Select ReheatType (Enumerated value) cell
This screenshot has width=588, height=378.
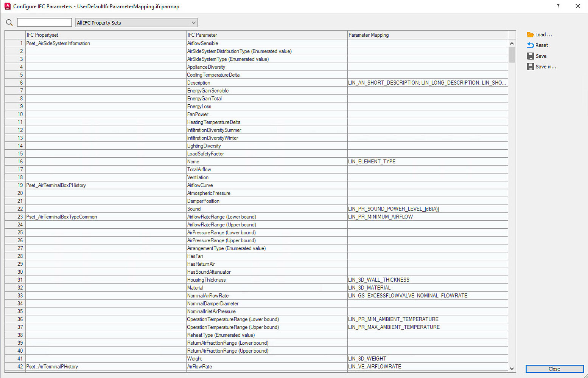(267, 335)
